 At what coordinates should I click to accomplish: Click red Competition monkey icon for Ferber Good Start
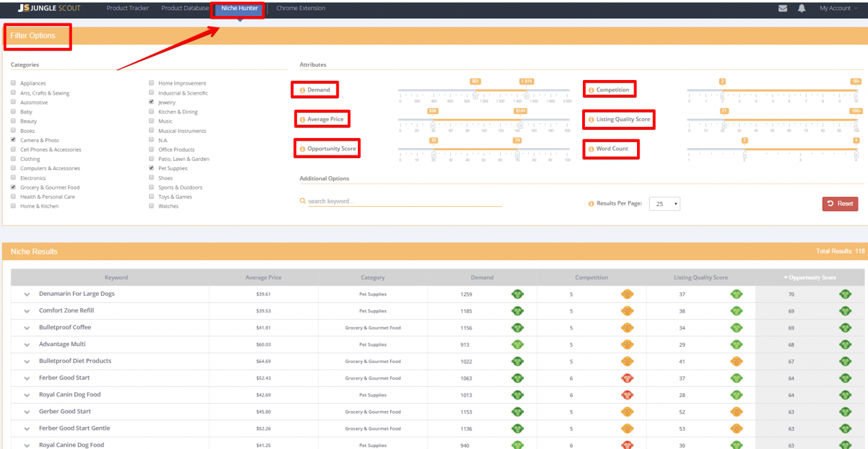627,378
